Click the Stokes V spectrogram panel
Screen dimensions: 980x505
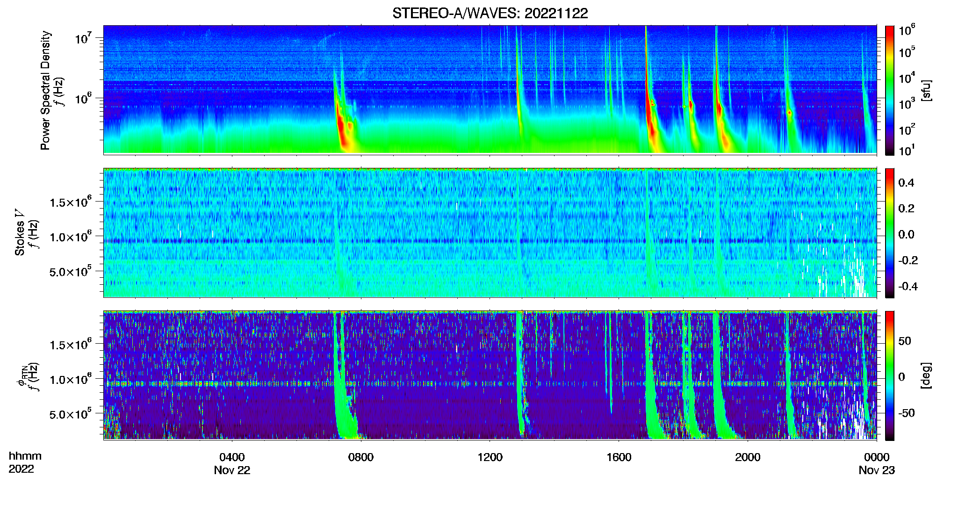490,232
